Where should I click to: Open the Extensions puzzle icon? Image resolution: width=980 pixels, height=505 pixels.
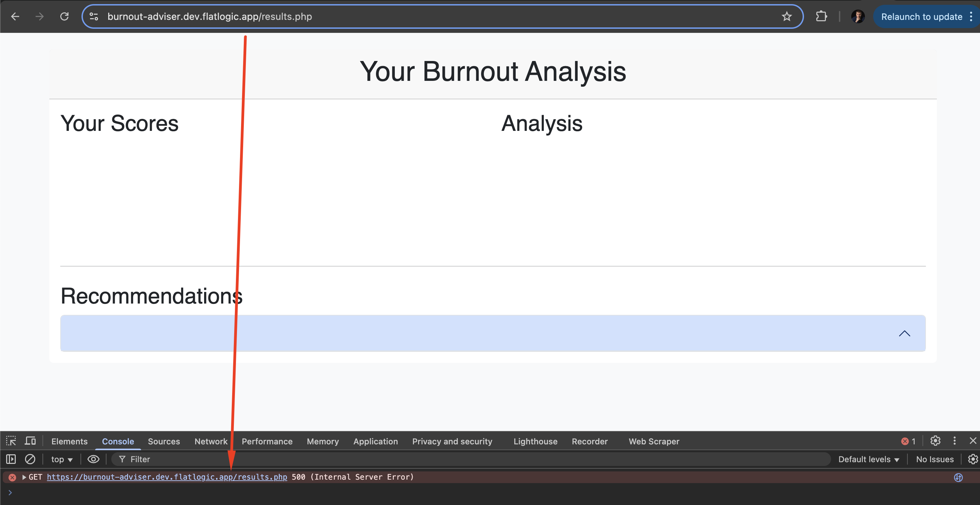(x=821, y=16)
